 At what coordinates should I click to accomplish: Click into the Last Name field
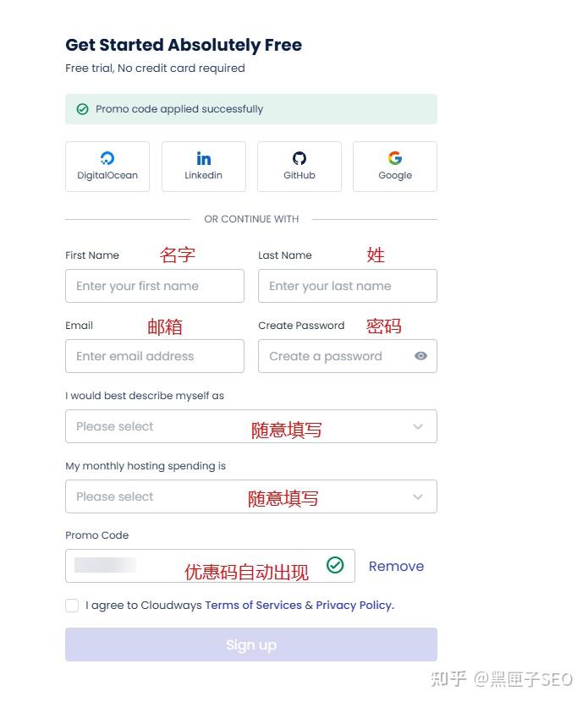pyautogui.click(x=347, y=286)
